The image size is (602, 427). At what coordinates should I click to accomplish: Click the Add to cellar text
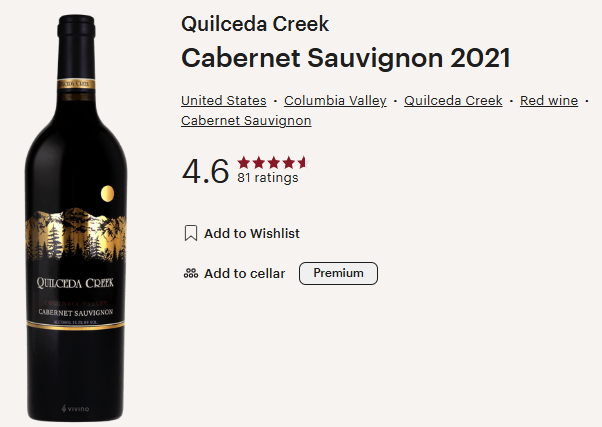pos(245,273)
